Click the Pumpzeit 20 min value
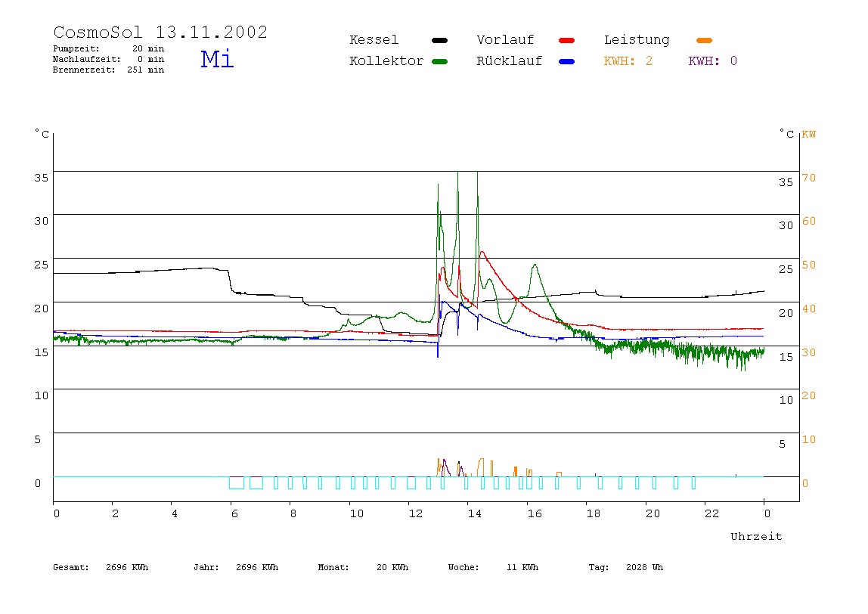This screenshot has height=614, width=868. pyautogui.click(x=147, y=48)
